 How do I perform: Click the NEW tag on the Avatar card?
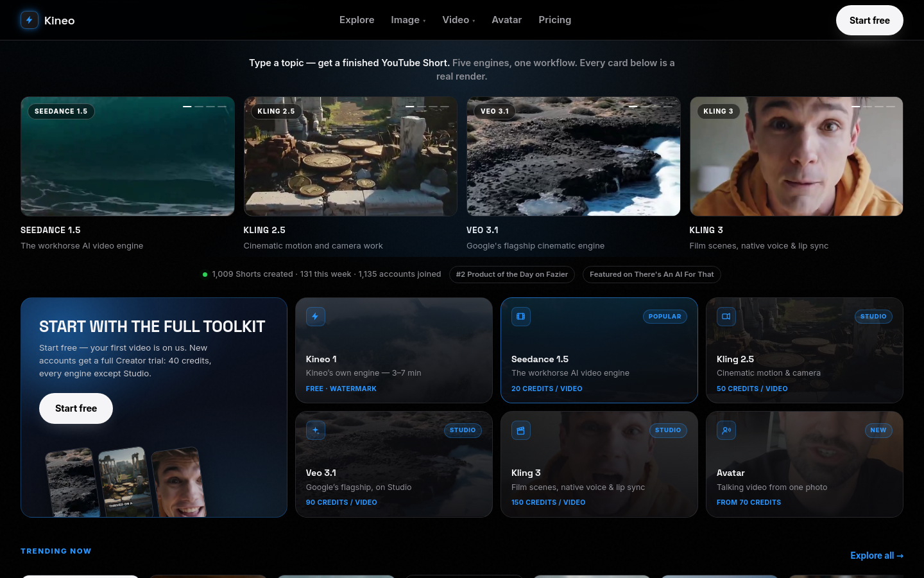[x=878, y=430]
